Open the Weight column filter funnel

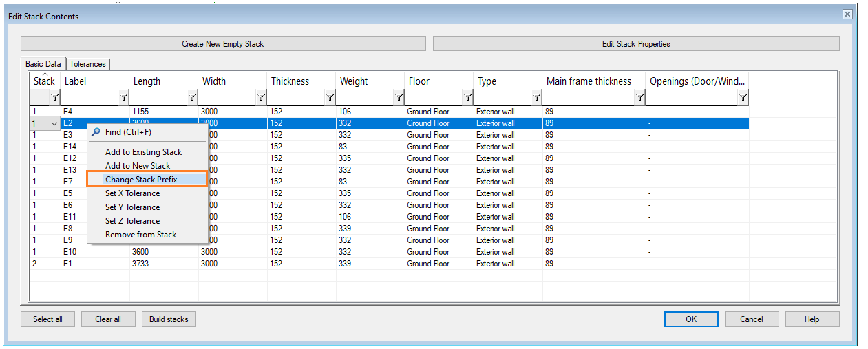tap(399, 98)
